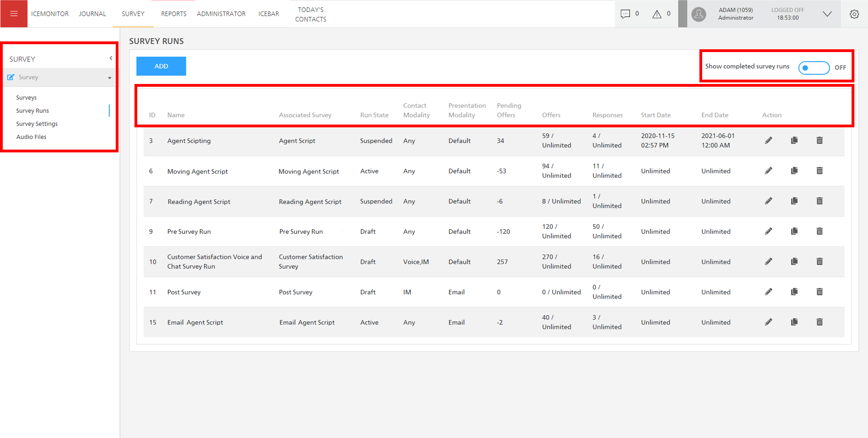Delete the Reading Agent Script run
Image resolution: width=868 pixels, height=438 pixels.
[x=819, y=201]
